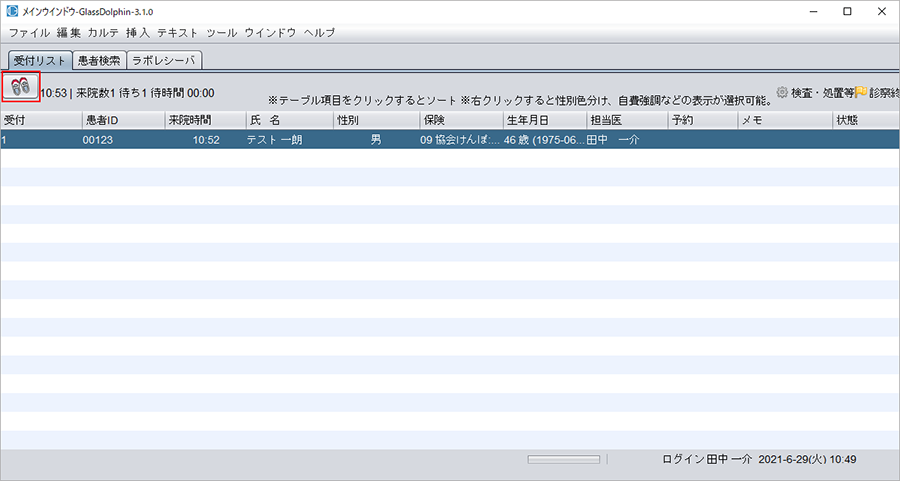The width and height of the screenshot is (900, 481).
Task: Open the ツール menu
Action: [222, 33]
